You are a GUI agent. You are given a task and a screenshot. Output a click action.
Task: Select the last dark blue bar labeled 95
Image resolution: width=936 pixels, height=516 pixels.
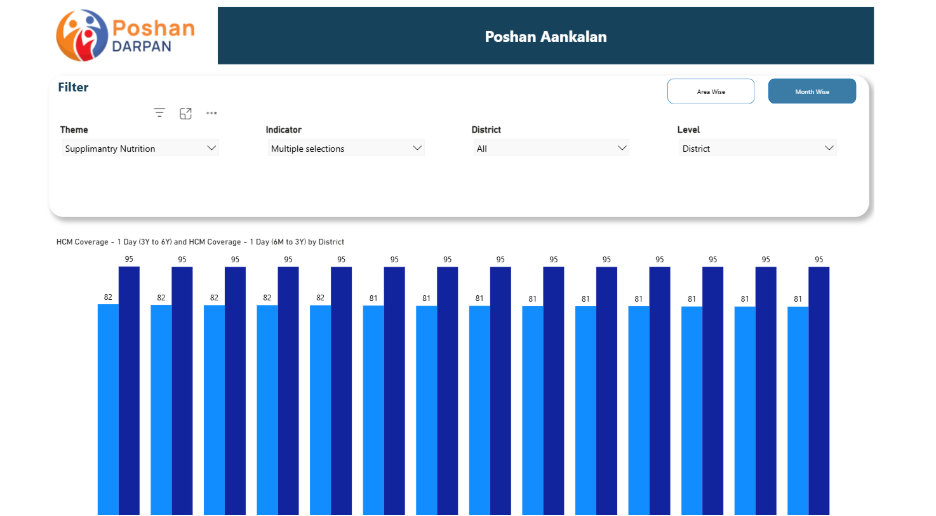(819, 391)
